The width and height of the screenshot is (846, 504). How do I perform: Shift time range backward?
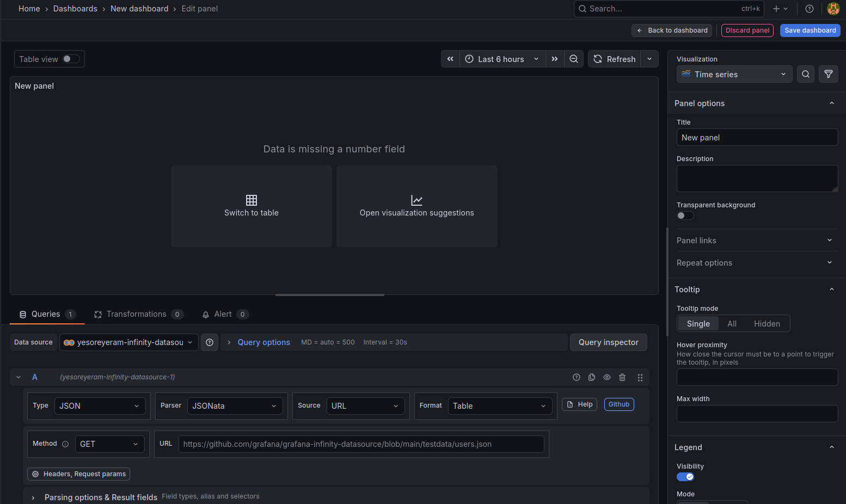[450, 59]
